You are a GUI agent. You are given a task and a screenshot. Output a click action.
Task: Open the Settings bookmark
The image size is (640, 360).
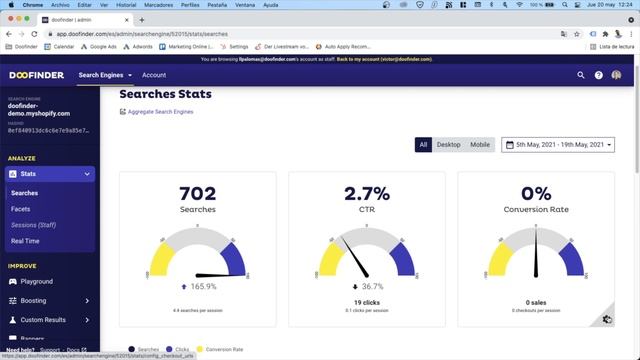click(x=234, y=47)
